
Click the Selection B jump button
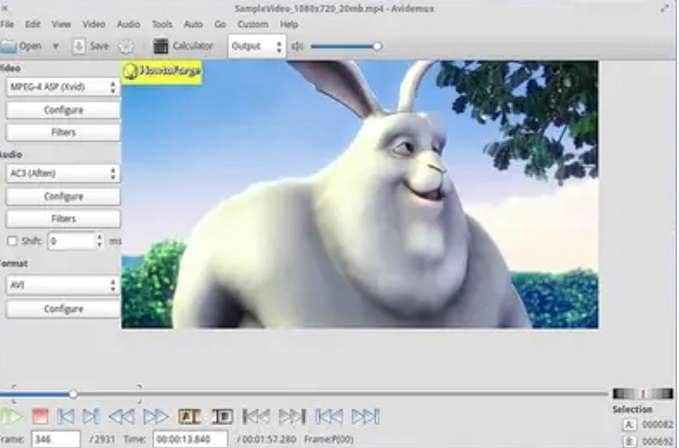[629, 442]
